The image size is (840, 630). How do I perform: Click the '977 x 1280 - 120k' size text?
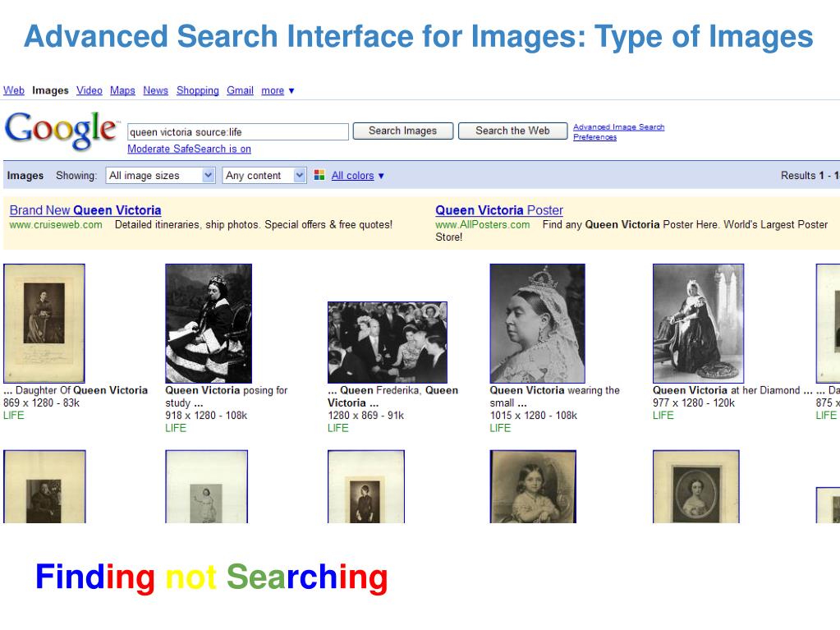[x=694, y=402]
